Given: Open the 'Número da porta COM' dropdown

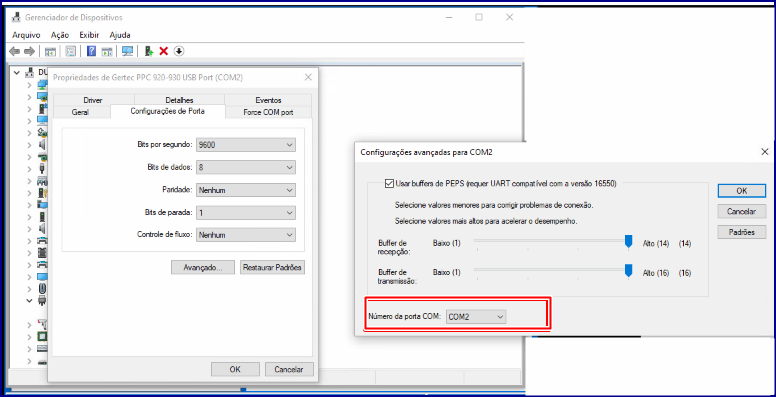Looking at the screenshot, I should pos(476,317).
